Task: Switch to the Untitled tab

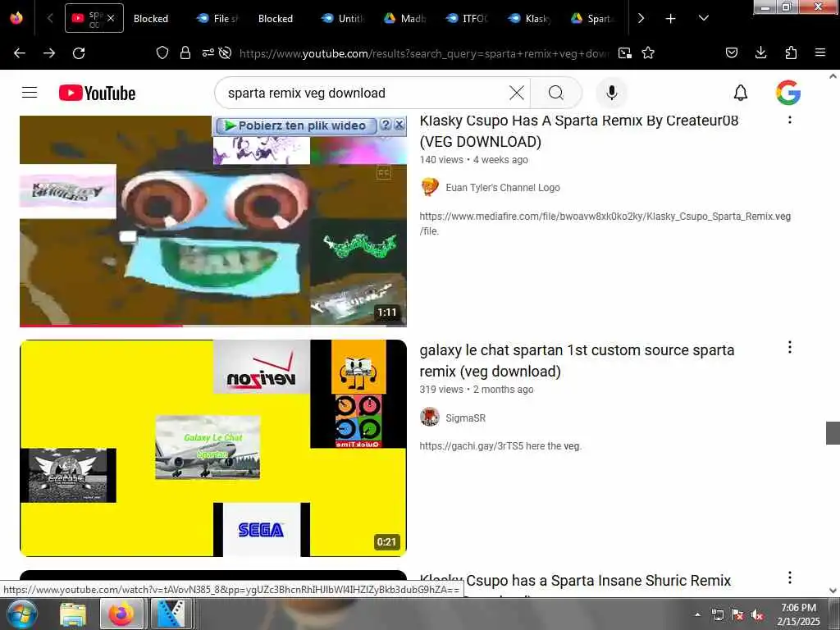Action: [344, 18]
